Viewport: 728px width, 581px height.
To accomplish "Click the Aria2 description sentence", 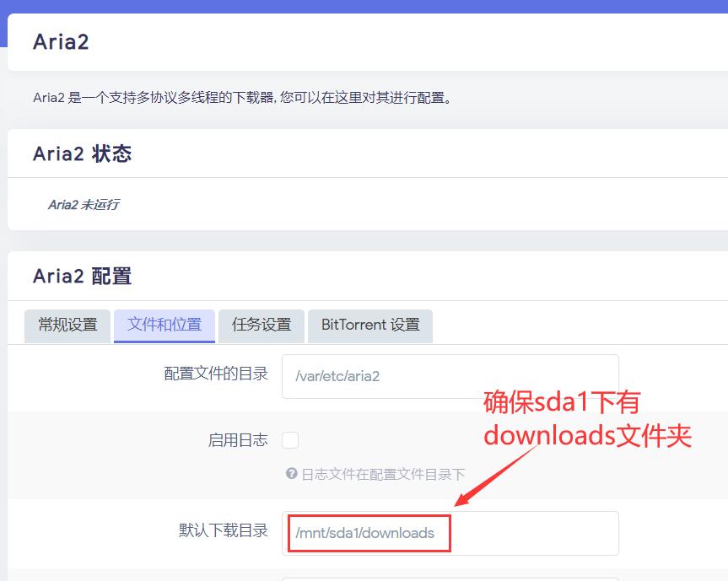I will coord(242,98).
